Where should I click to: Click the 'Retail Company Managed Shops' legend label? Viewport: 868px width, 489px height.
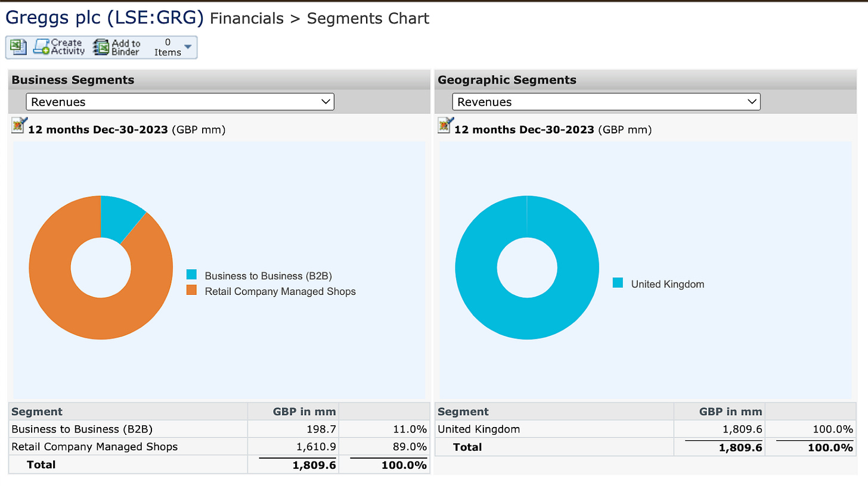pos(280,291)
